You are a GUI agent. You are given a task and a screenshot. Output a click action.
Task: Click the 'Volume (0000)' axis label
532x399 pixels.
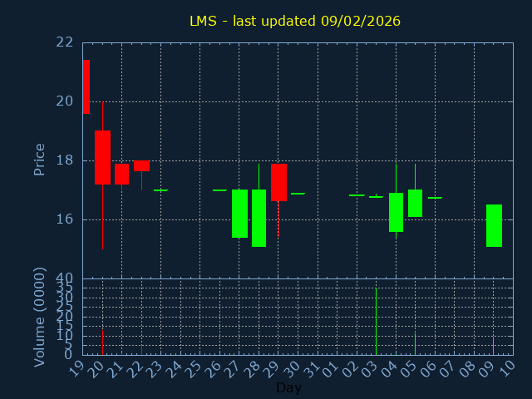pyautogui.click(x=39, y=317)
